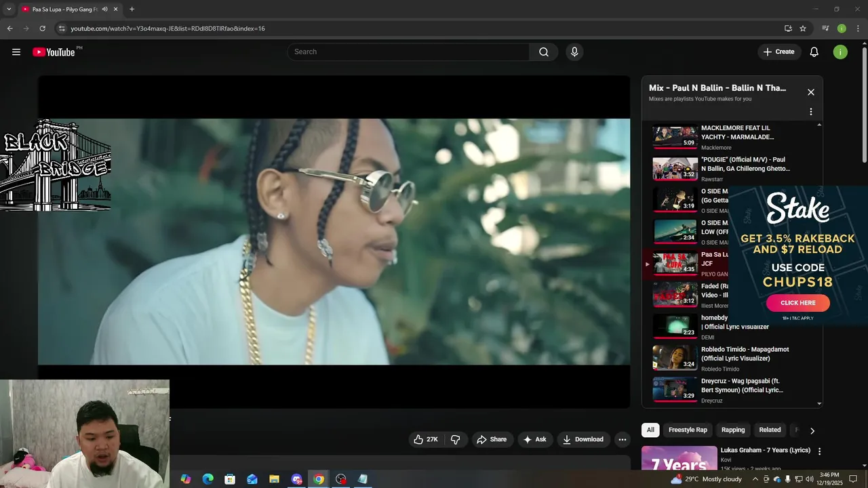Focus the YouTube search field
The image size is (868, 488).
(409, 52)
